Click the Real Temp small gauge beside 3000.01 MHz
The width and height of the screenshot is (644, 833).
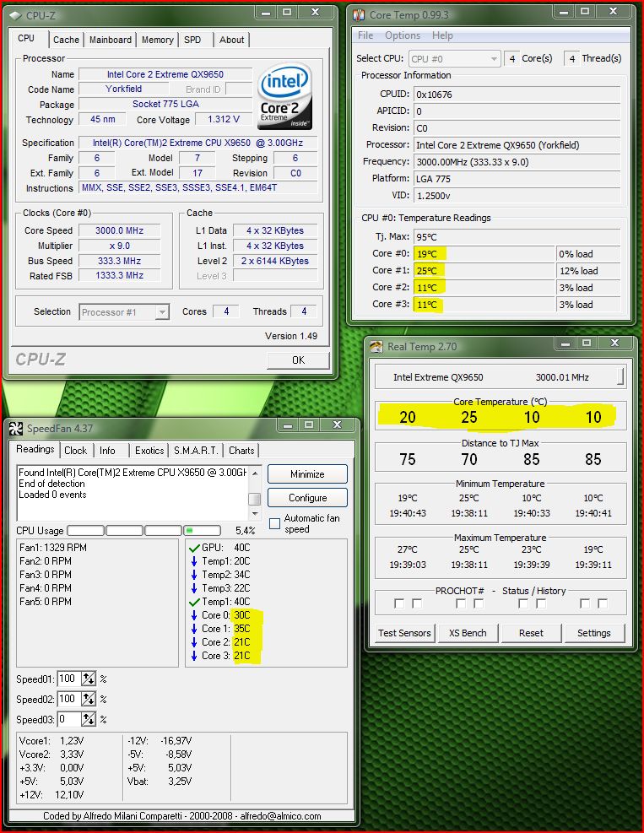click(620, 376)
